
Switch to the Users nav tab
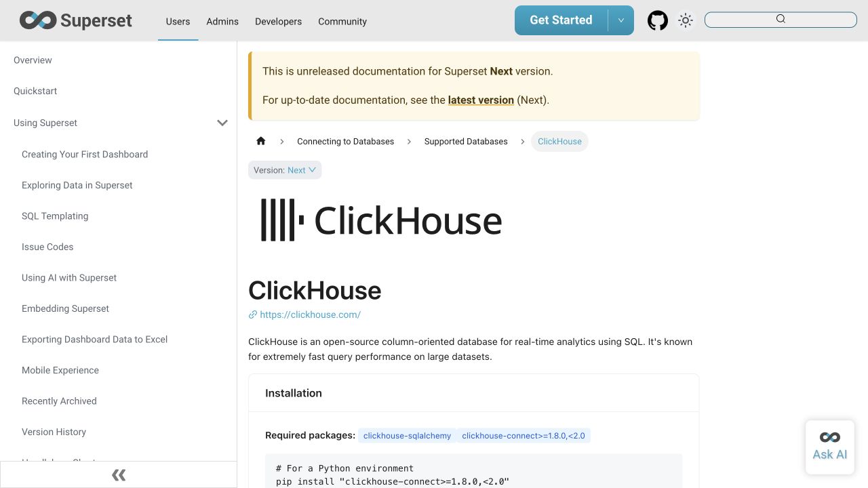(x=178, y=21)
